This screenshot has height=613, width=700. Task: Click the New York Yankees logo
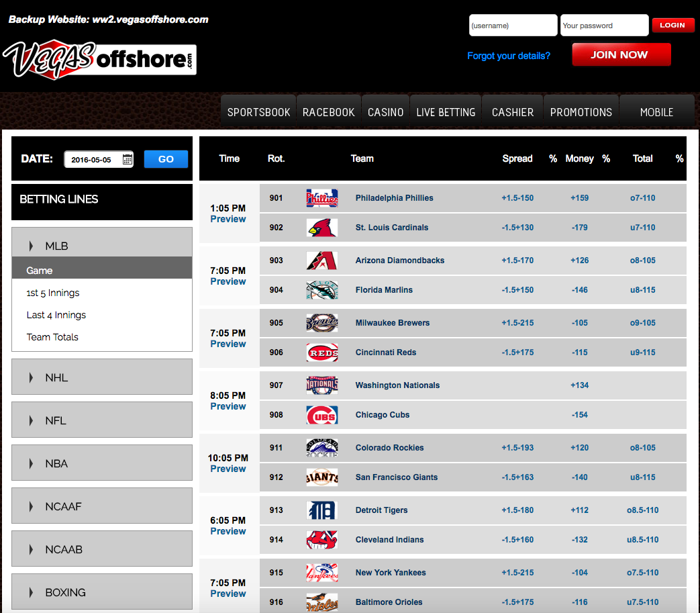point(322,573)
